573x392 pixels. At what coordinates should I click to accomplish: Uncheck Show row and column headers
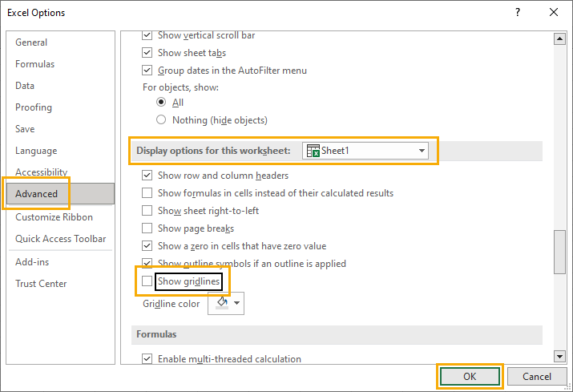click(x=147, y=175)
